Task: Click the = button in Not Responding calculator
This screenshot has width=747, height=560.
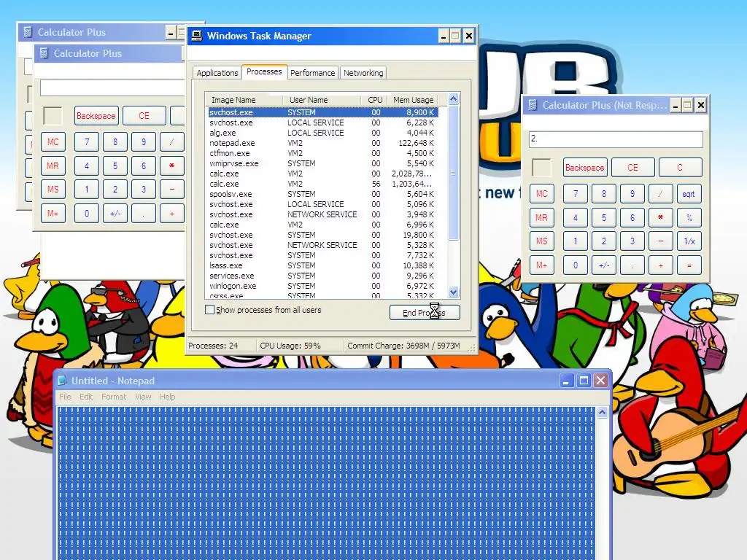Action: (689, 265)
